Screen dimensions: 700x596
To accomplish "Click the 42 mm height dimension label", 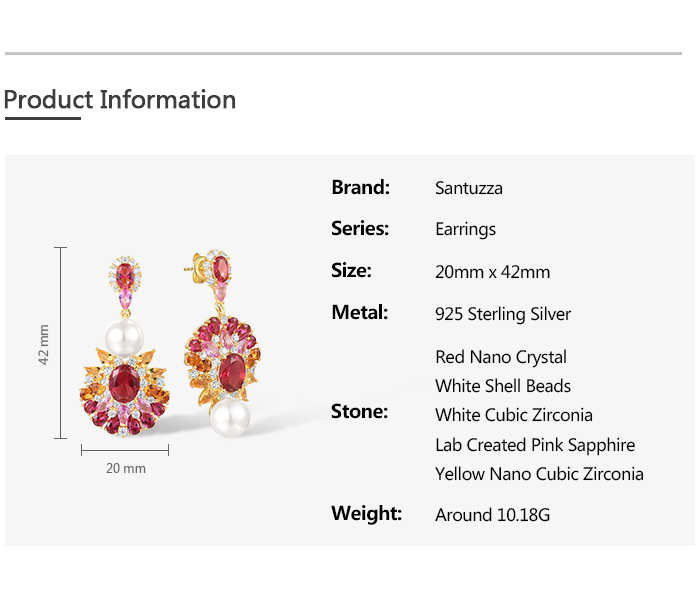I will coord(44,343).
